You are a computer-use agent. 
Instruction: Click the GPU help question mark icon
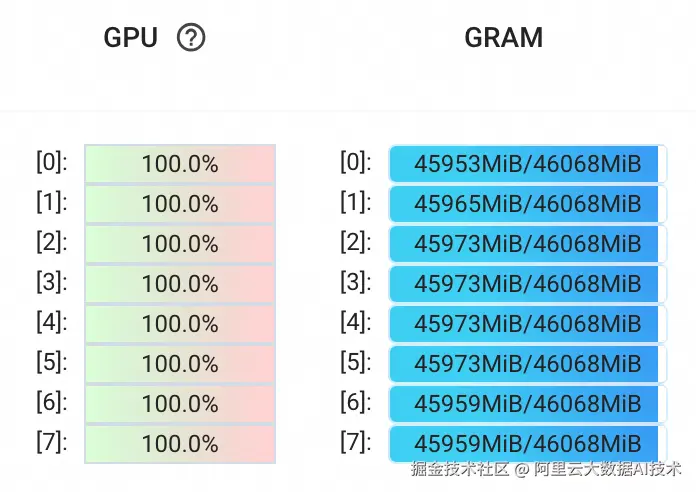190,38
